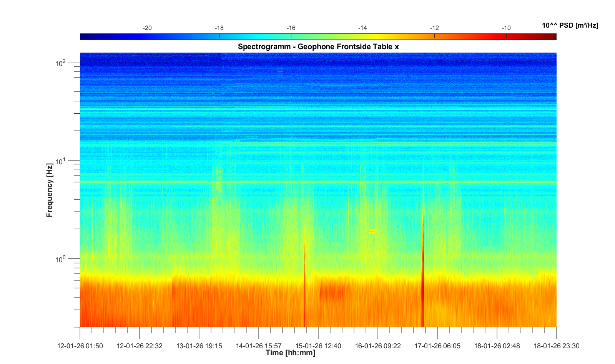Screen dimensions: 615x364
Task: Click the wide red spike before 17-01-26 06:05
Action: 423,284
